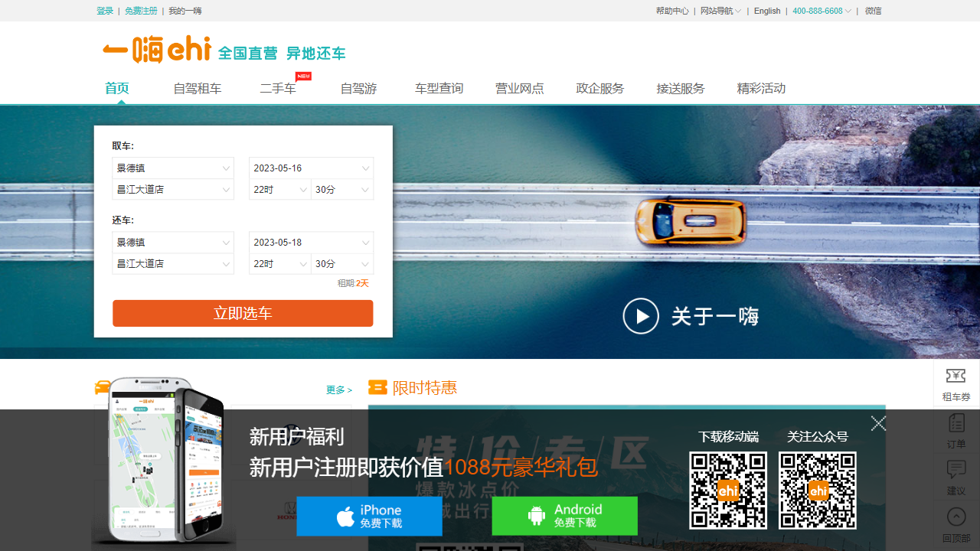Open the 帮助中心 help link

coord(672,11)
